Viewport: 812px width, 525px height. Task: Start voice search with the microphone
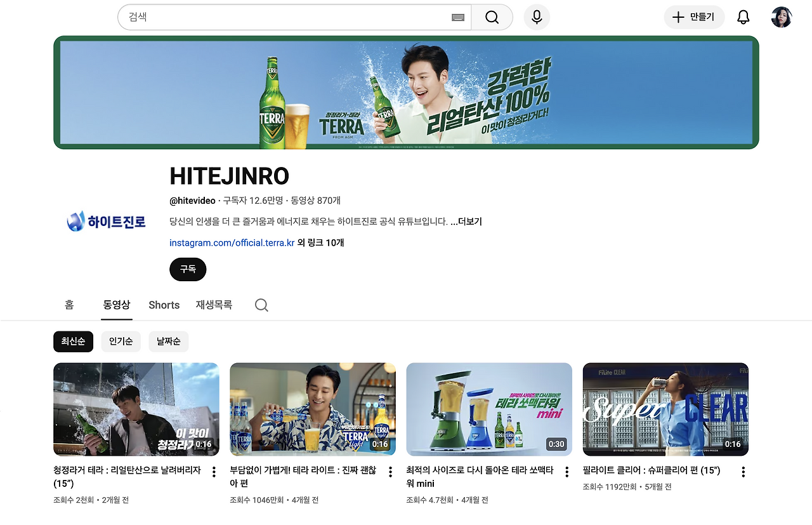coord(537,17)
